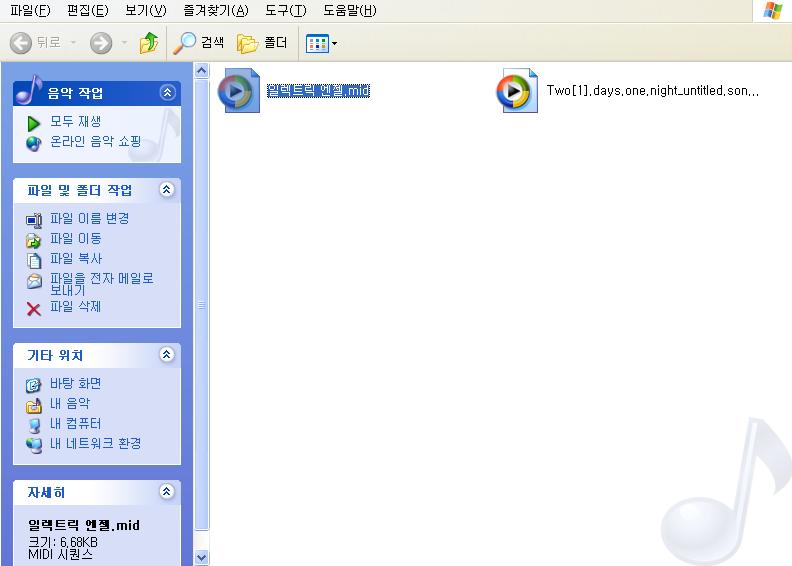Click the task pane scroll up arrow
The width and height of the screenshot is (792, 566).
click(202, 71)
